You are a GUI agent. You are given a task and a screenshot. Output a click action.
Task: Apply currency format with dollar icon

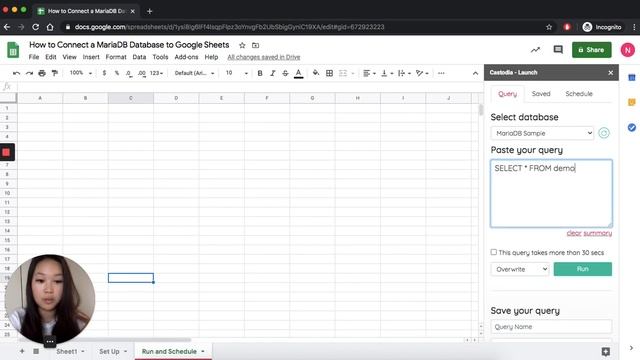(x=104, y=73)
